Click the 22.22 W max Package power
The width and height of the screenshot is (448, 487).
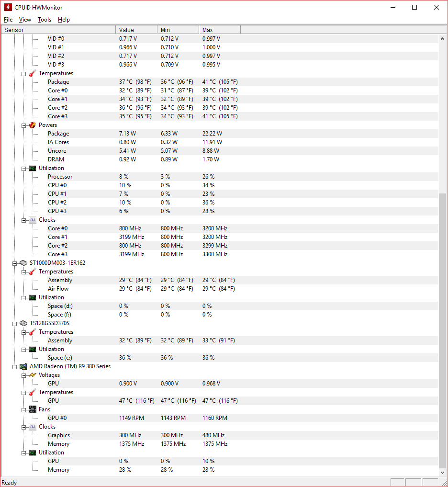coord(212,133)
